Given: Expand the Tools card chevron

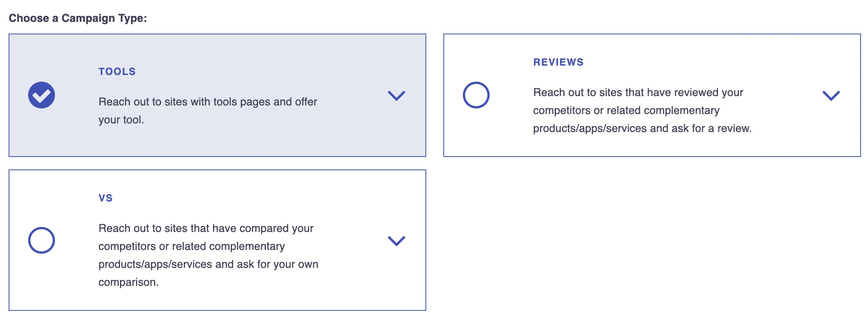Looking at the screenshot, I should point(396,96).
